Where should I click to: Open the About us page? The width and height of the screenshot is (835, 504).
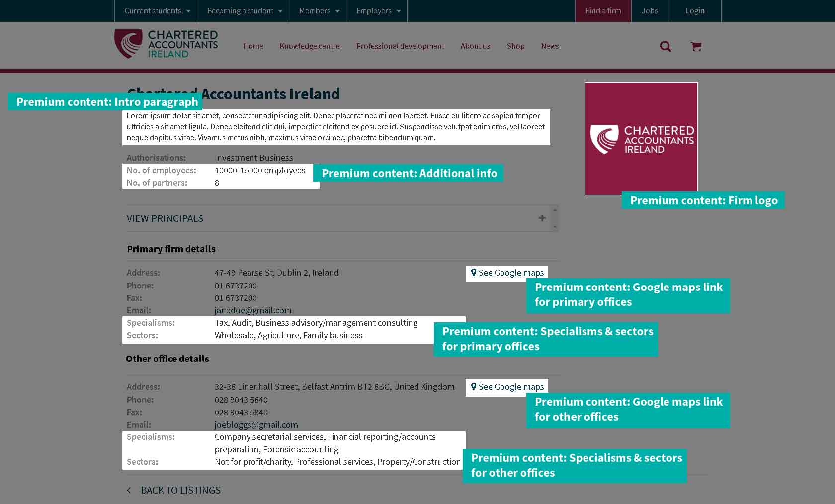(475, 46)
